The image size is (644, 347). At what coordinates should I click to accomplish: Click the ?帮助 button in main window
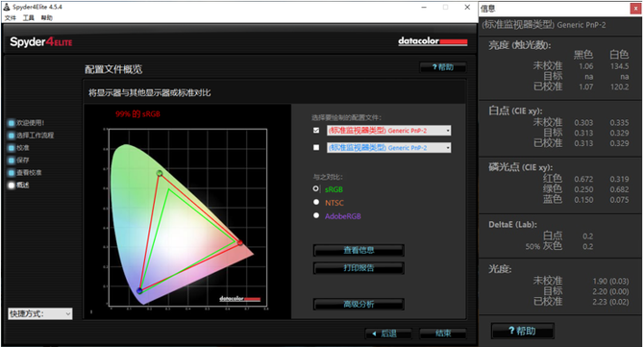point(443,67)
